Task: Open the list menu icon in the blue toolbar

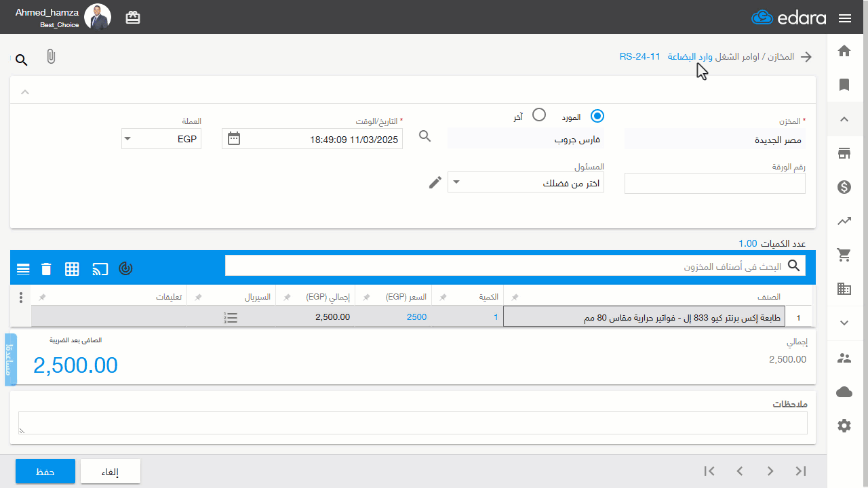Action: pos(23,269)
